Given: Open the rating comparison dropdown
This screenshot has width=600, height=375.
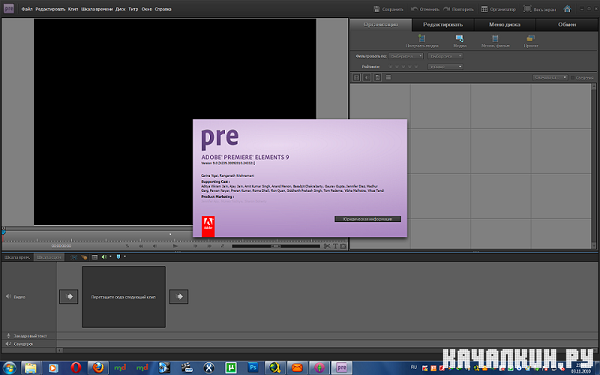Looking at the screenshot, I should [445, 67].
